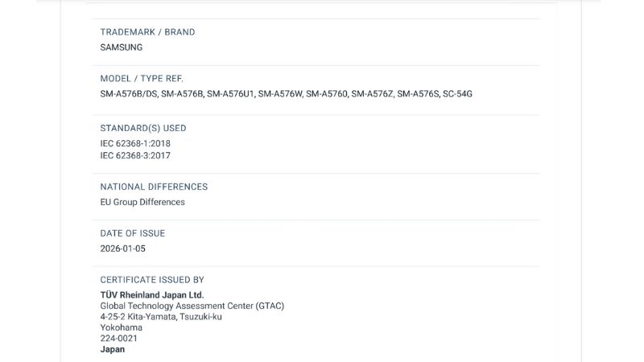Click the SM-A576U1 model number

[x=231, y=94]
